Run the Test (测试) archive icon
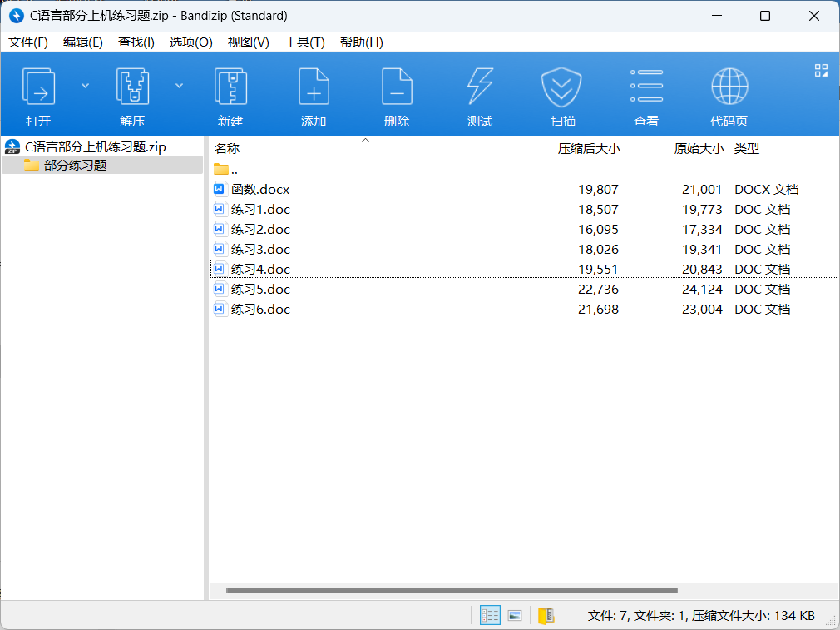Image resolution: width=840 pixels, height=630 pixels. [479, 87]
